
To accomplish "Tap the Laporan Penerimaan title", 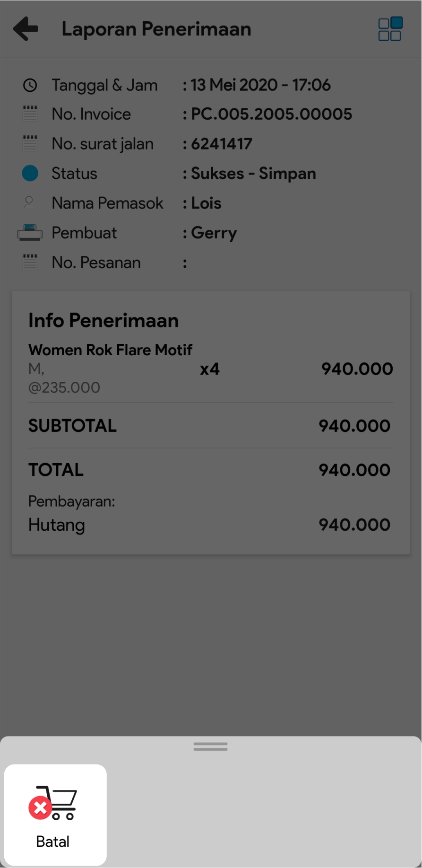I will click(156, 29).
